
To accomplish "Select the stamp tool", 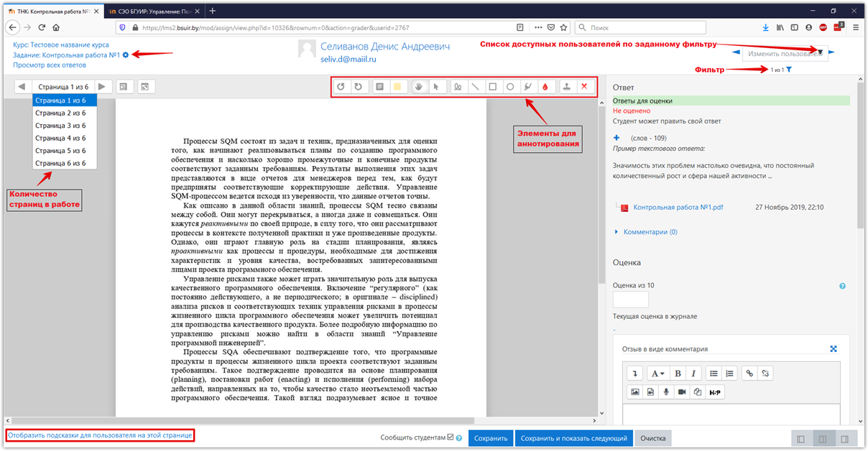I will 567,87.
